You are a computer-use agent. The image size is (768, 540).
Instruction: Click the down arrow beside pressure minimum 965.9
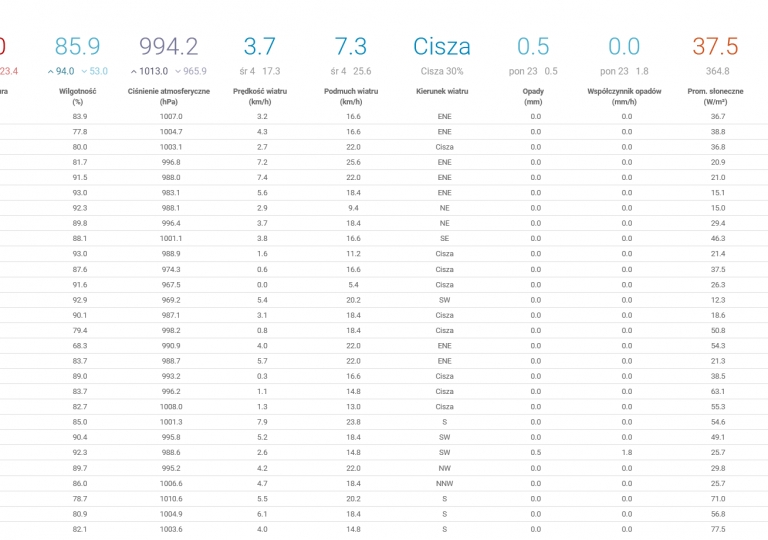[178, 72]
